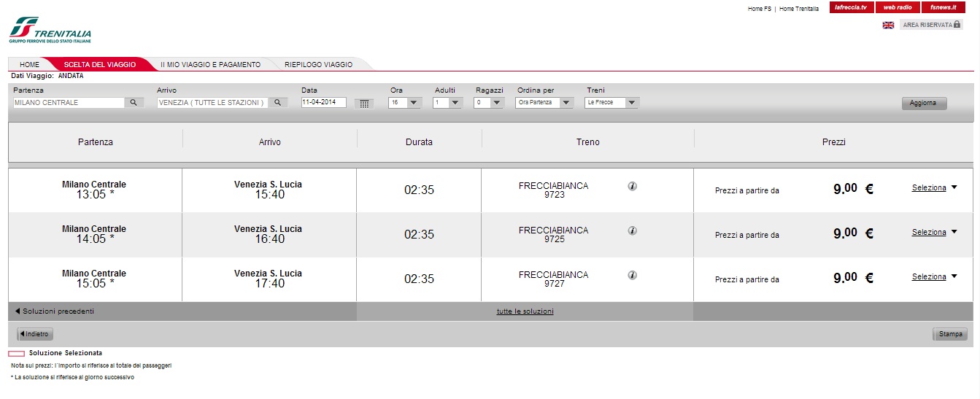Expand Seleziona for the 13:05 train
980x399 pixels.
[x=934, y=187]
